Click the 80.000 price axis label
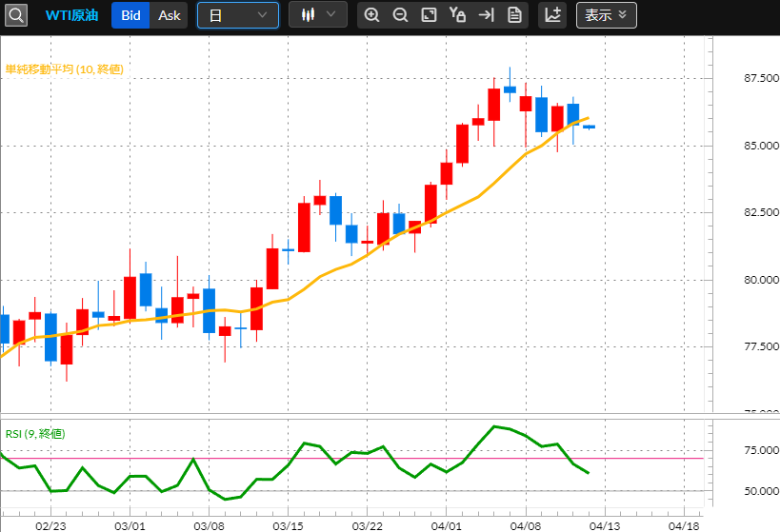The image size is (780, 532). 761,280
